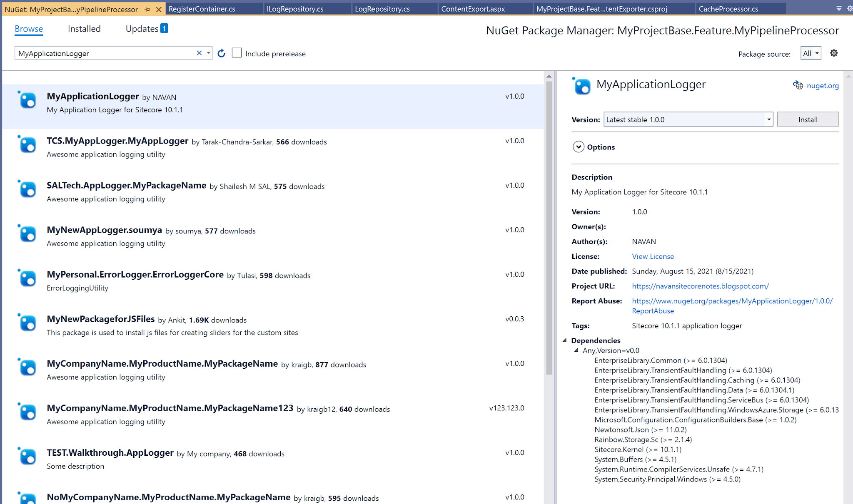Open the navansitecorenotes project URL
Screen dimensions: 853x504
click(700, 286)
